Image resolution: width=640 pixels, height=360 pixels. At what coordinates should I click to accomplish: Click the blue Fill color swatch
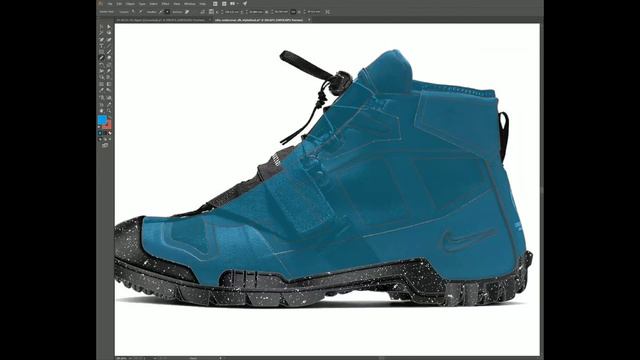102,120
